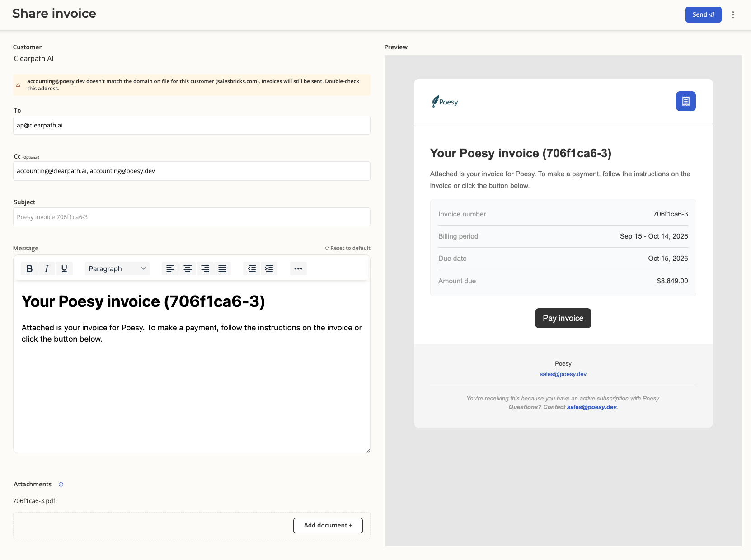Click amount due value $8,849.00
The image size is (751, 560).
[x=672, y=281]
